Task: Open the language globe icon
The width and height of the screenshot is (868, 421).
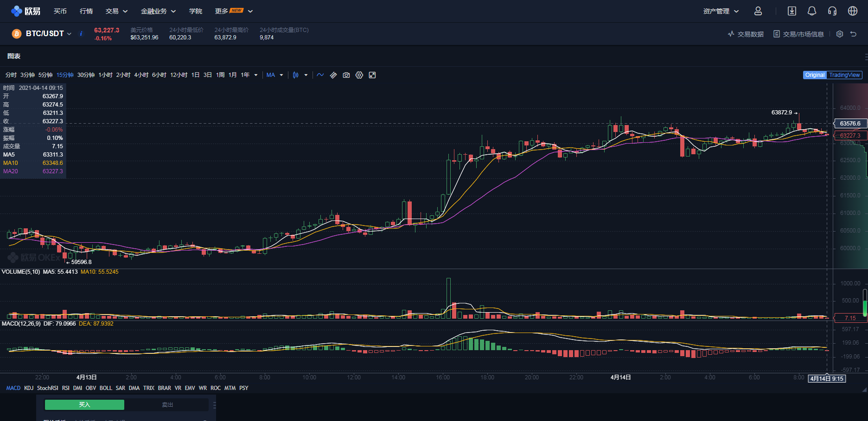Action: (x=853, y=11)
